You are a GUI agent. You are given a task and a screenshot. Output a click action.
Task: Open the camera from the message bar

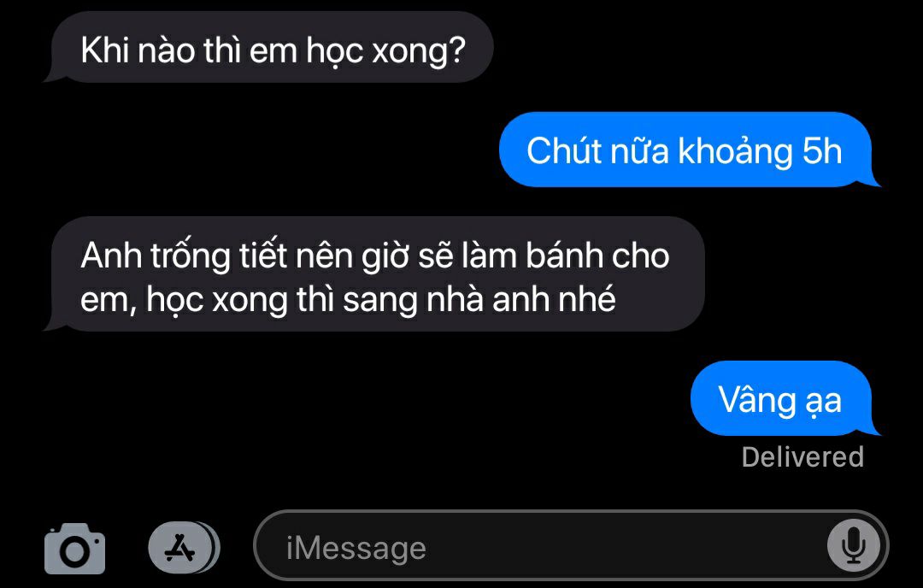(74, 549)
